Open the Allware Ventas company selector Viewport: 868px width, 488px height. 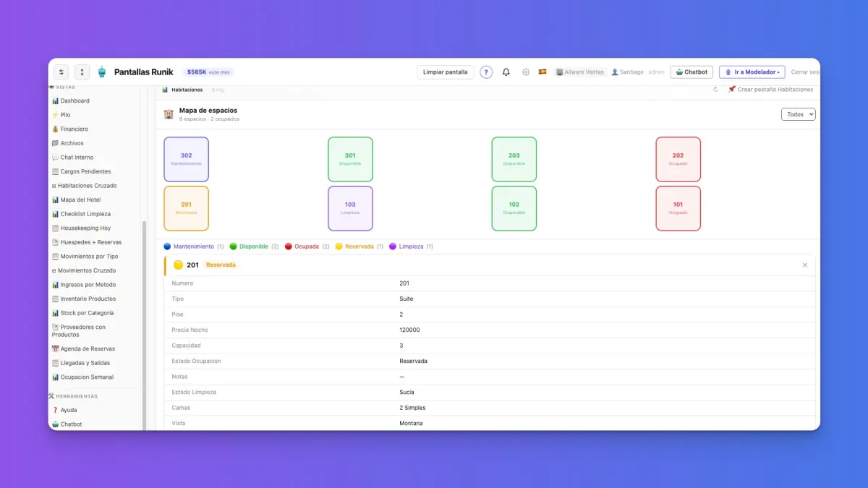pyautogui.click(x=580, y=72)
